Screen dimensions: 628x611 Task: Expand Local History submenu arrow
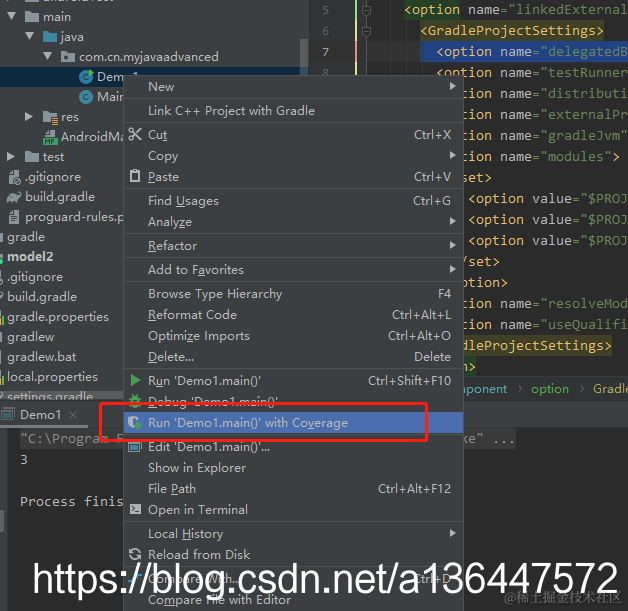tap(452, 533)
